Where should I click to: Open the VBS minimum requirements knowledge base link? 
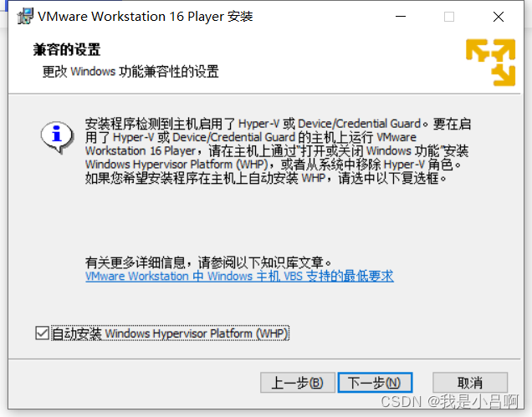pyautogui.click(x=239, y=276)
